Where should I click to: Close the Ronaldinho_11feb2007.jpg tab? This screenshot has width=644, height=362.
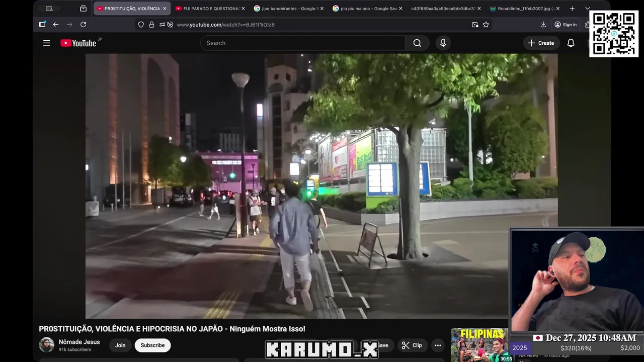557,9
